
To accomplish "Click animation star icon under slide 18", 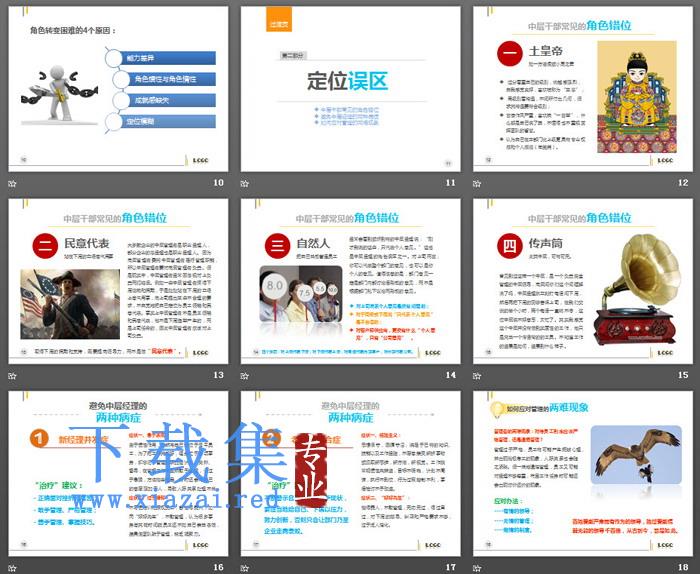I will point(477,568).
